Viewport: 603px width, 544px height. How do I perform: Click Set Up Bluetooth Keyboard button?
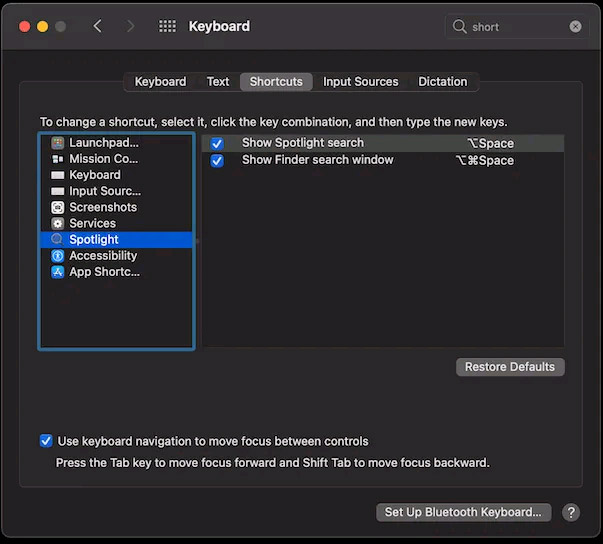point(463,512)
